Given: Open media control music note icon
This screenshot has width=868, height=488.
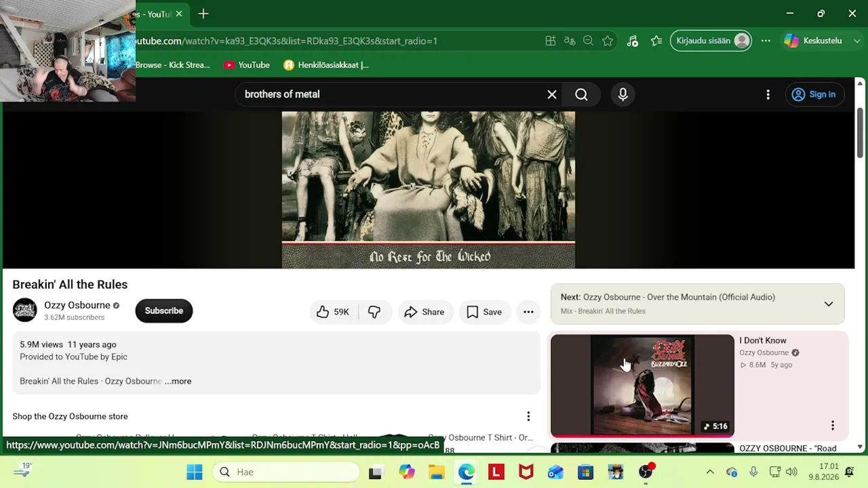Looking at the screenshot, I should coord(633,41).
